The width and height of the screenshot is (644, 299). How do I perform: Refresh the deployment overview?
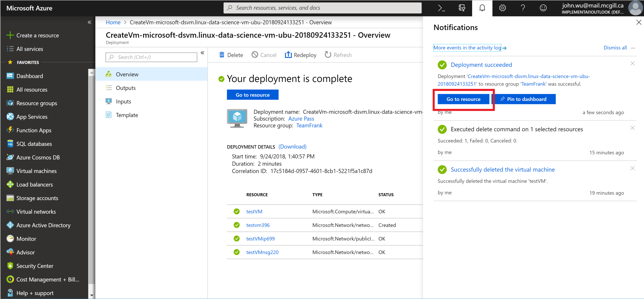point(338,55)
